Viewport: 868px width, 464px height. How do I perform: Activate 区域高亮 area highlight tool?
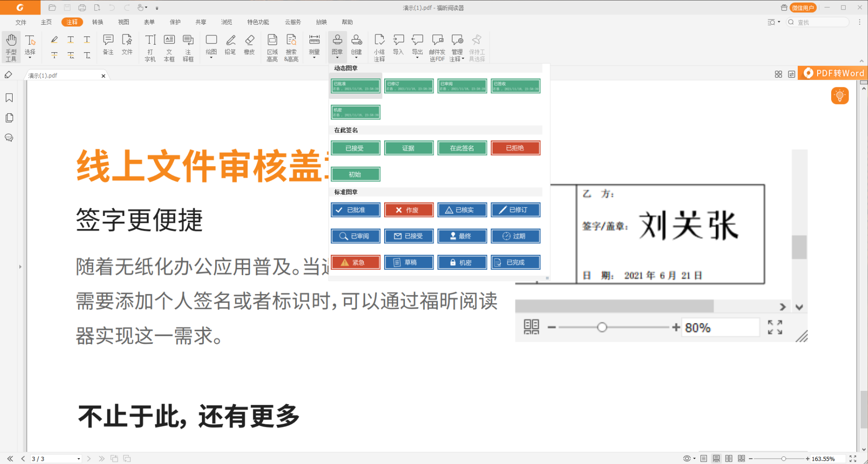272,46
